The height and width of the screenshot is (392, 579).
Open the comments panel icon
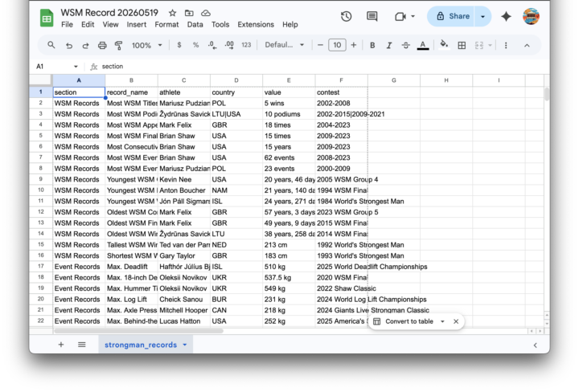372,16
